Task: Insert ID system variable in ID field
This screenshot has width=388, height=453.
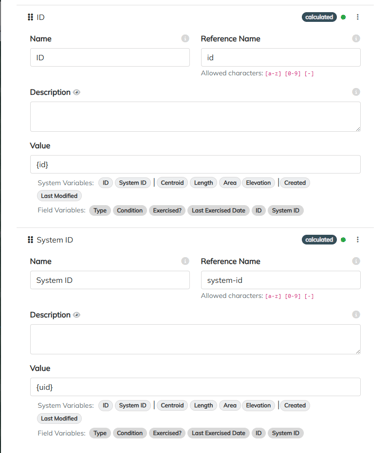Action: pyautogui.click(x=106, y=183)
